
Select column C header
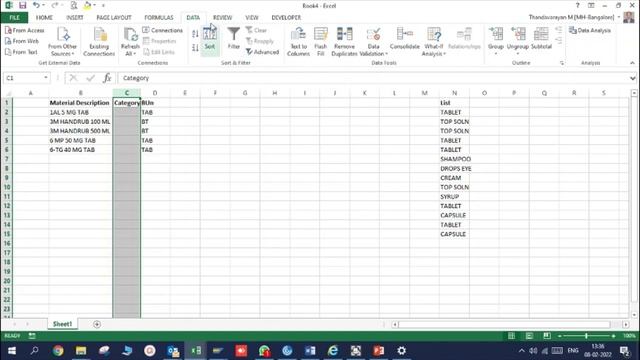point(127,93)
